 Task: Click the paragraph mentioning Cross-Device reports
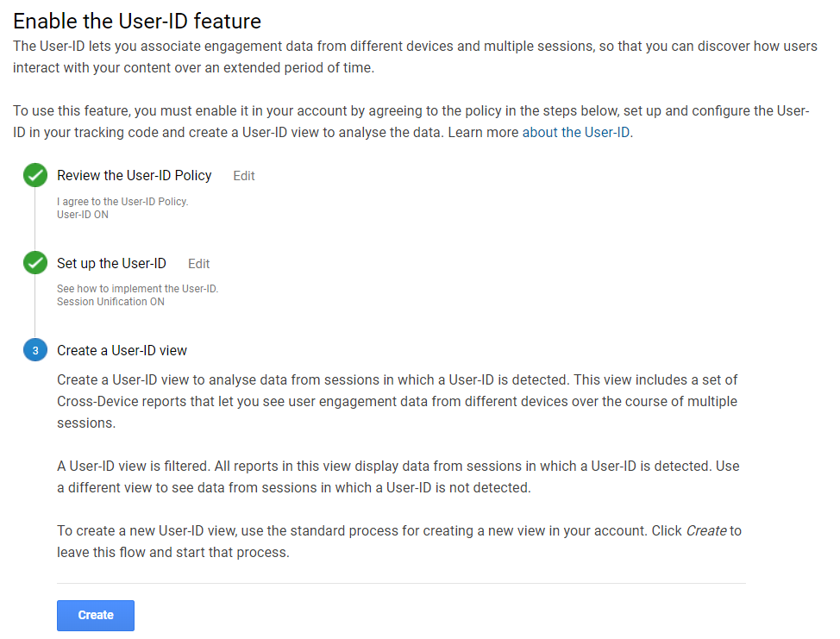(397, 401)
